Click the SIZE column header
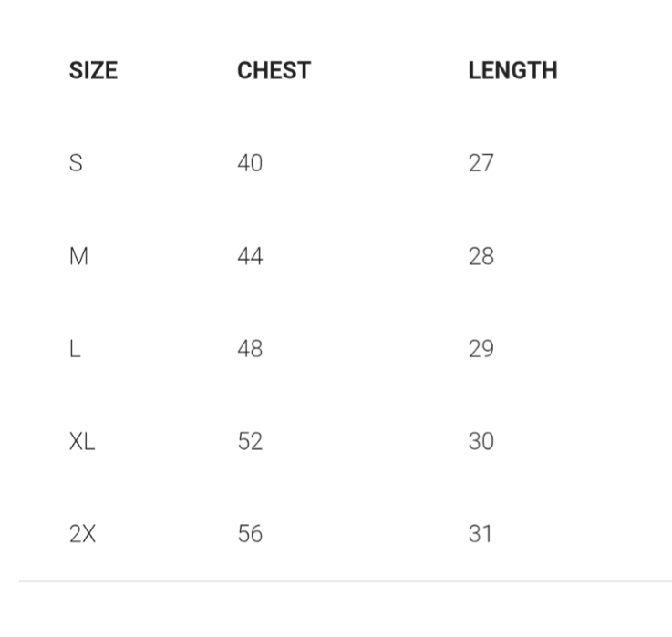The height and width of the screenshot is (637, 672). click(x=93, y=71)
